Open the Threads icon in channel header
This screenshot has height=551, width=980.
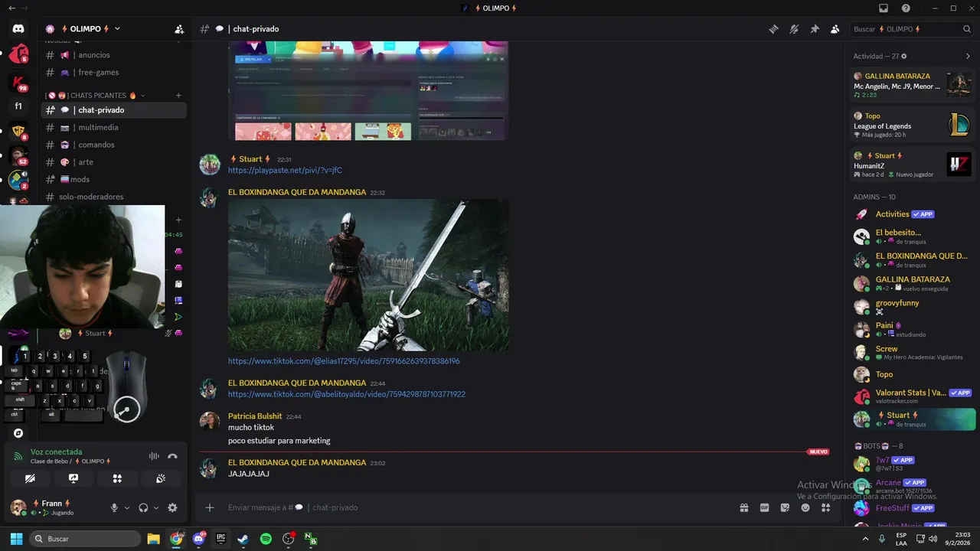tap(773, 29)
